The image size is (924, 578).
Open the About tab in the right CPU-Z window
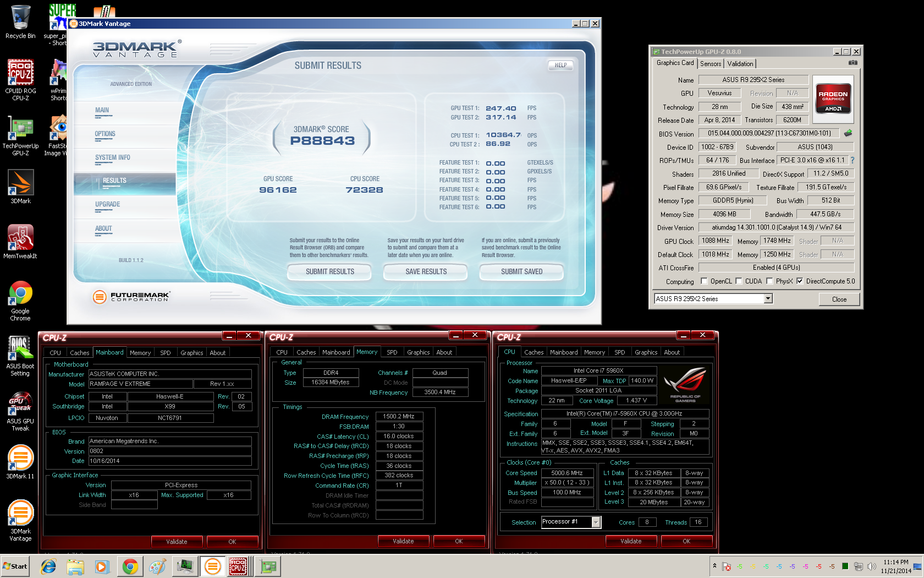pos(672,352)
